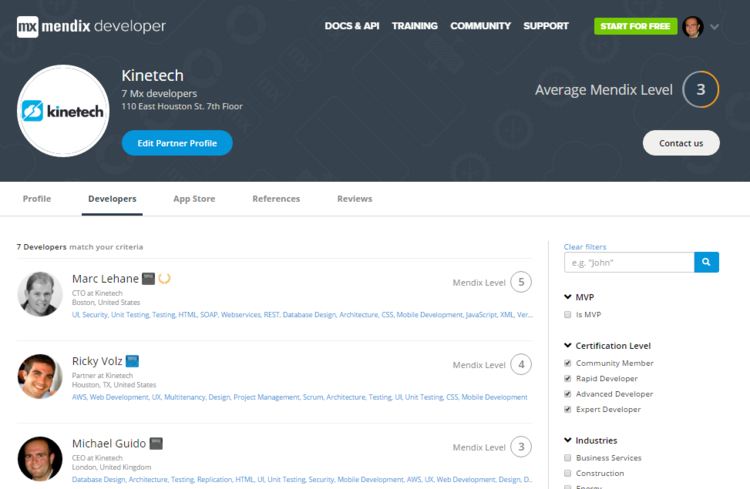
Task: Click the Replication skill for Michael Guido
Action: 214,479
